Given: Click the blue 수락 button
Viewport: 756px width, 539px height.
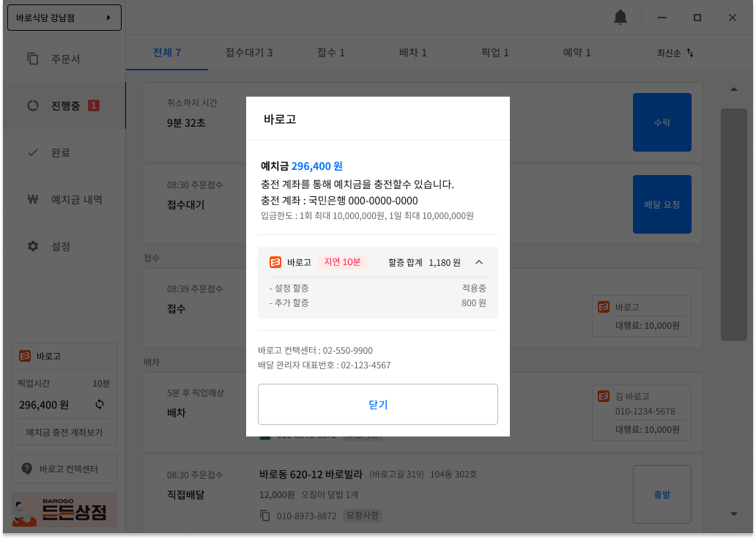Looking at the screenshot, I should 662,122.
